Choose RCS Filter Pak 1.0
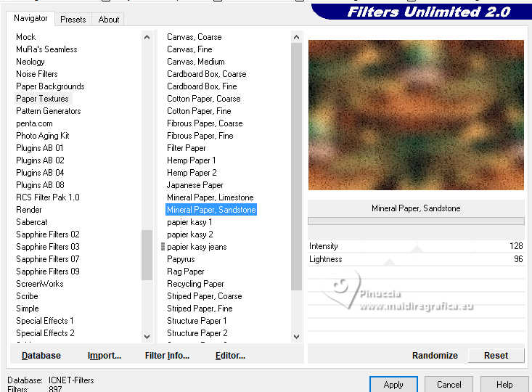Screen dimensions: 532x392 click(x=47, y=197)
